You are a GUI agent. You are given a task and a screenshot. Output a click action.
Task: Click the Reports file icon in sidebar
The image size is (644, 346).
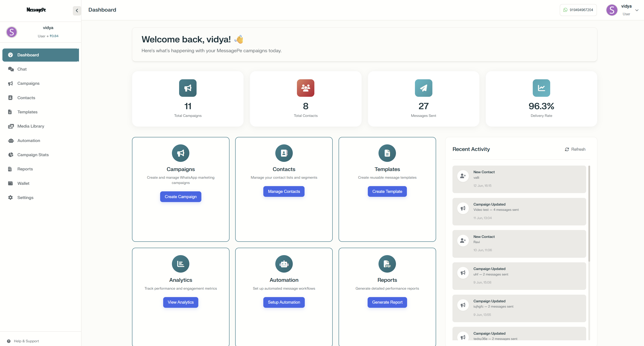click(x=10, y=169)
